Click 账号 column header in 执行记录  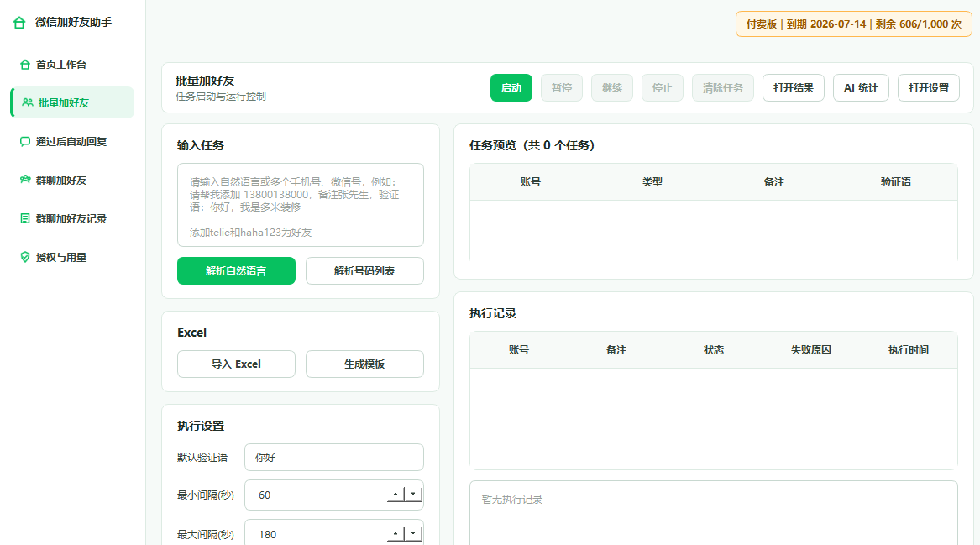pyautogui.click(x=519, y=350)
